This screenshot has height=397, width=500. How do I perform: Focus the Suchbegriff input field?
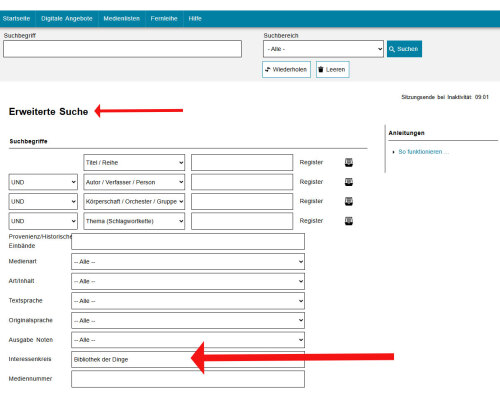[x=122, y=49]
